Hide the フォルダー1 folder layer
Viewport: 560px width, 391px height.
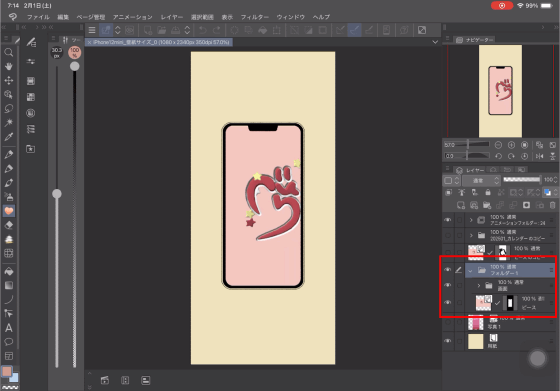point(448,270)
